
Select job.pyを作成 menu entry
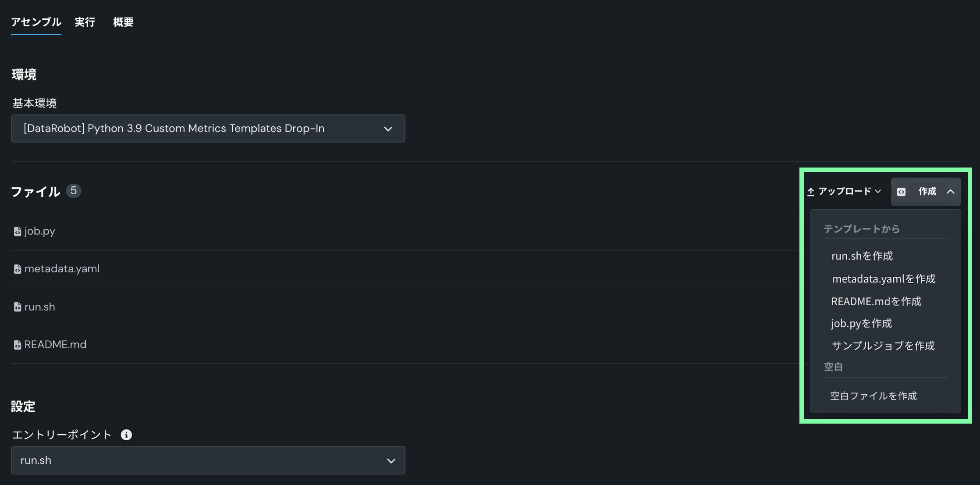click(861, 324)
